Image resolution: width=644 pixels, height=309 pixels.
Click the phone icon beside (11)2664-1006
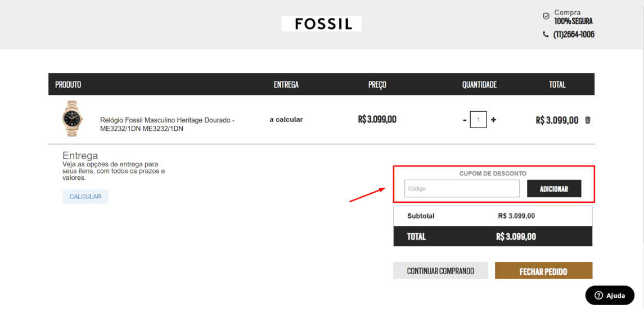coord(546,34)
